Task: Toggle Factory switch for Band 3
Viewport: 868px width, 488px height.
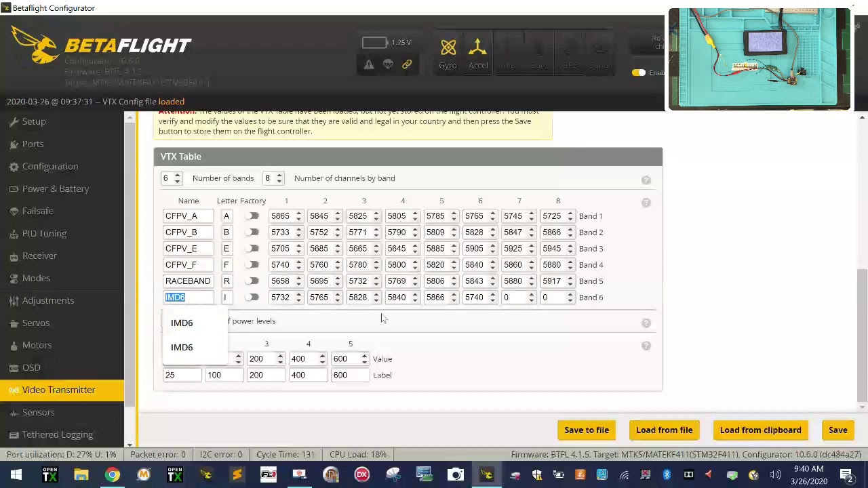Action: tap(252, 249)
